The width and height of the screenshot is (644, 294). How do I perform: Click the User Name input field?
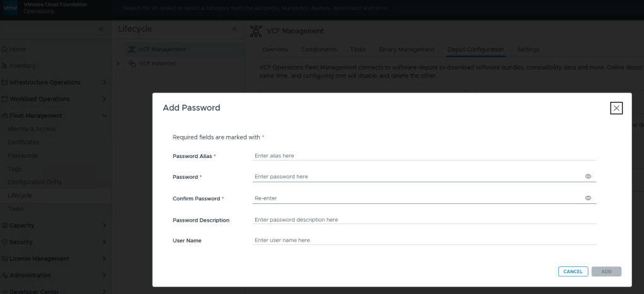[424, 240]
